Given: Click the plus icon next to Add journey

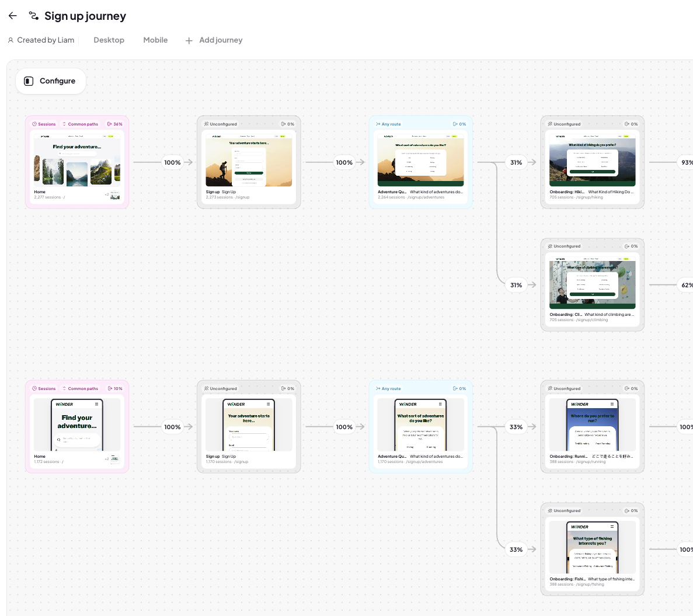Looking at the screenshot, I should tap(189, 41).
